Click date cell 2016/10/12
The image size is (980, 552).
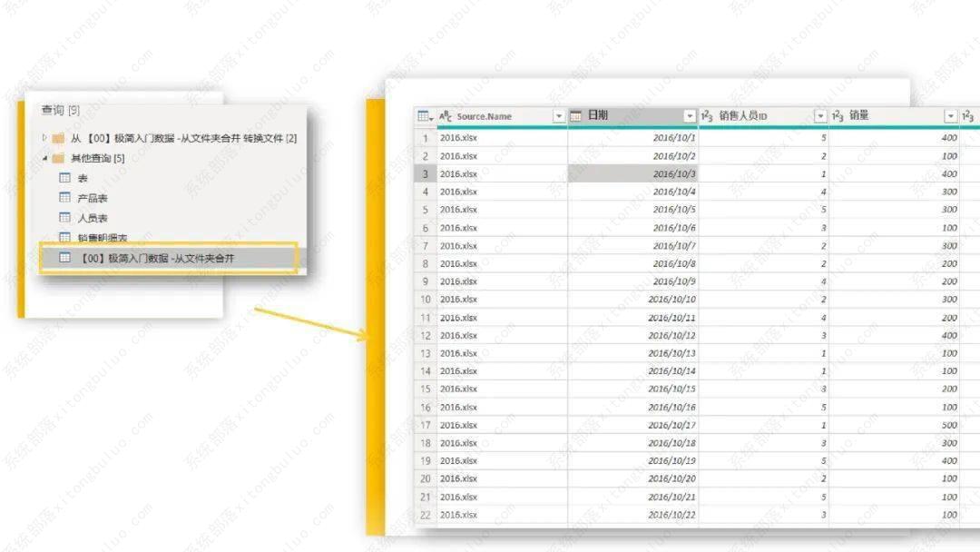pos(632,336)
